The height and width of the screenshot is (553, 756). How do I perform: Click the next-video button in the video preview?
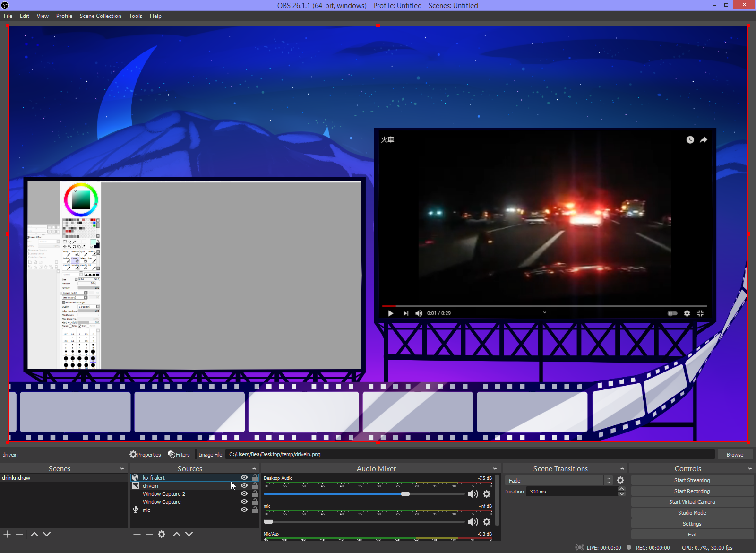pyautogui.click(x=406, y=313)
